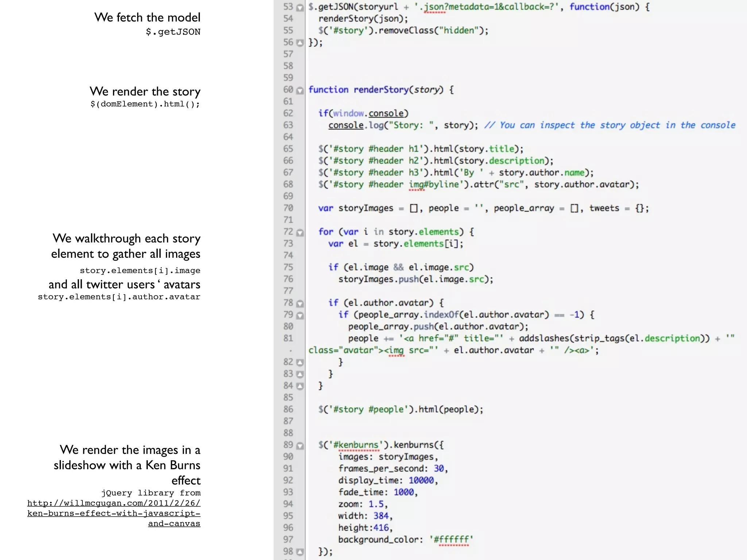
Task: Open the willmcgugan.com Ken Burns link
Action: click(x=114, y=513)
